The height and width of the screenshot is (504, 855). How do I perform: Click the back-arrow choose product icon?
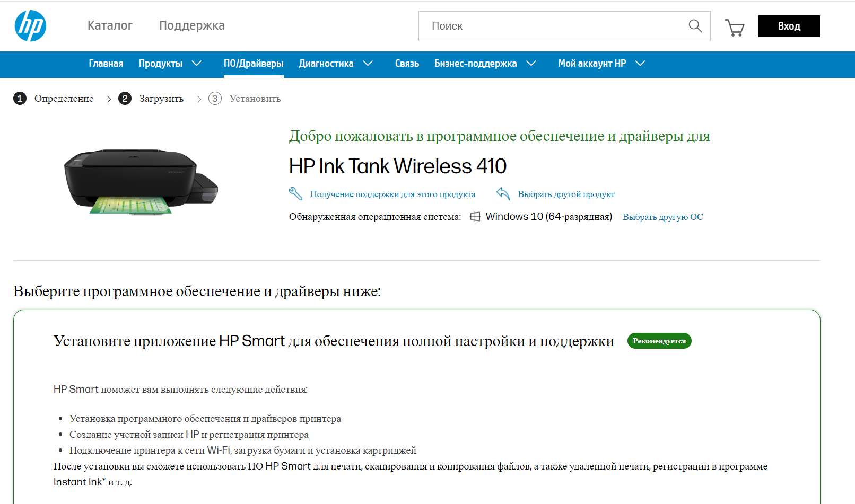(x=503, y=193)
